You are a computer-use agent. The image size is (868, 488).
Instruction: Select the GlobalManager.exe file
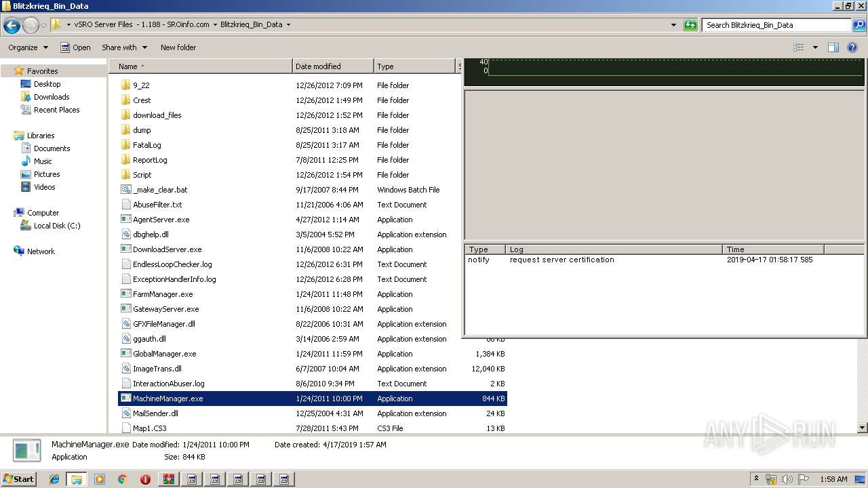[164, 354]
